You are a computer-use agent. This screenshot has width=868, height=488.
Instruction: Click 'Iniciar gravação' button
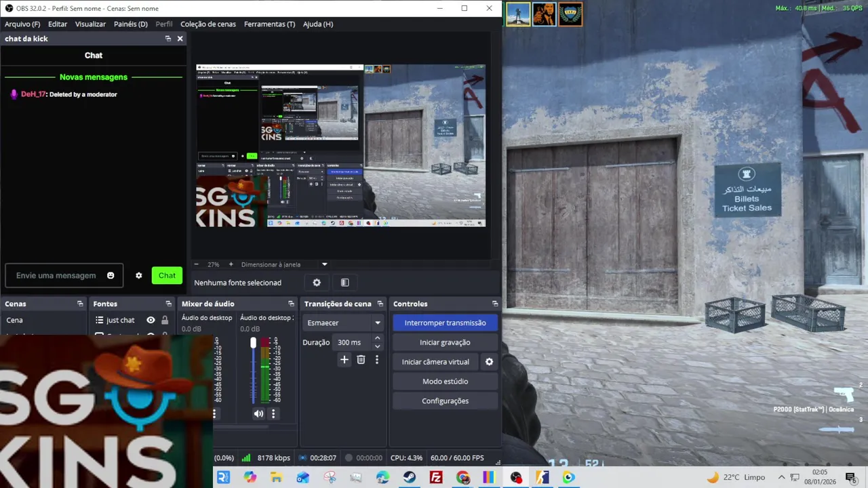[x=445, y=342]
